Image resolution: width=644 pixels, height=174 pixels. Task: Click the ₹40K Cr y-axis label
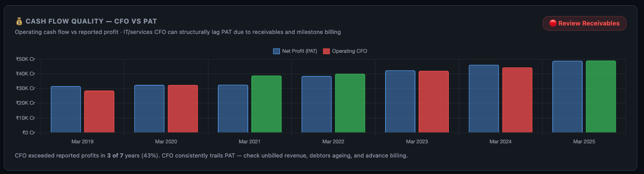[x=25, y=74]
